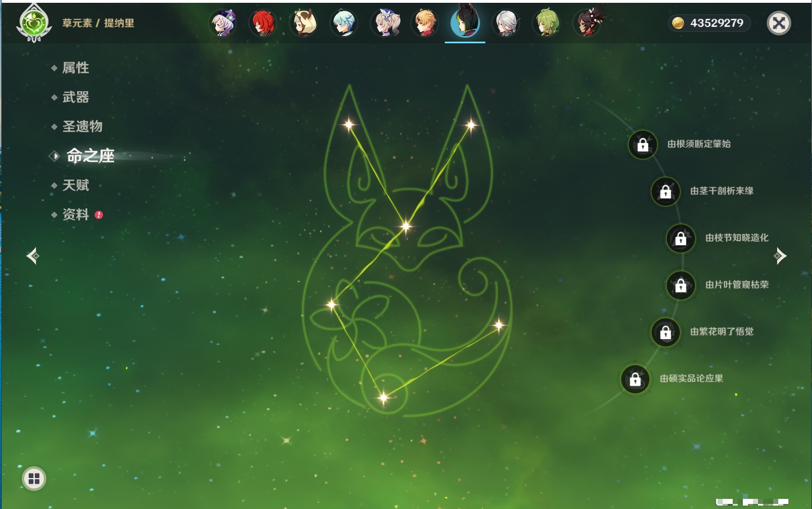Select the dark-haired Xinyan avatar
Screen dimensions: 812x509
tap(588, 24)
